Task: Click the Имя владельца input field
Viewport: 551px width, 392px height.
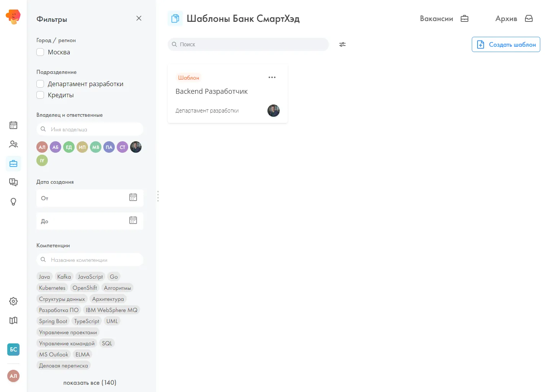Action: point(90,129)
